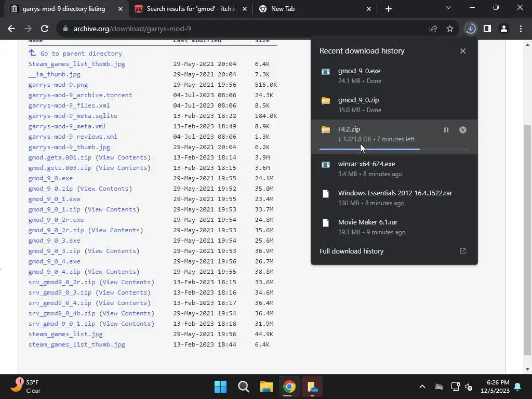The height and width of the screenshot is (399, 532).
Task: Click Go to parent directory link
Action: 81,54
